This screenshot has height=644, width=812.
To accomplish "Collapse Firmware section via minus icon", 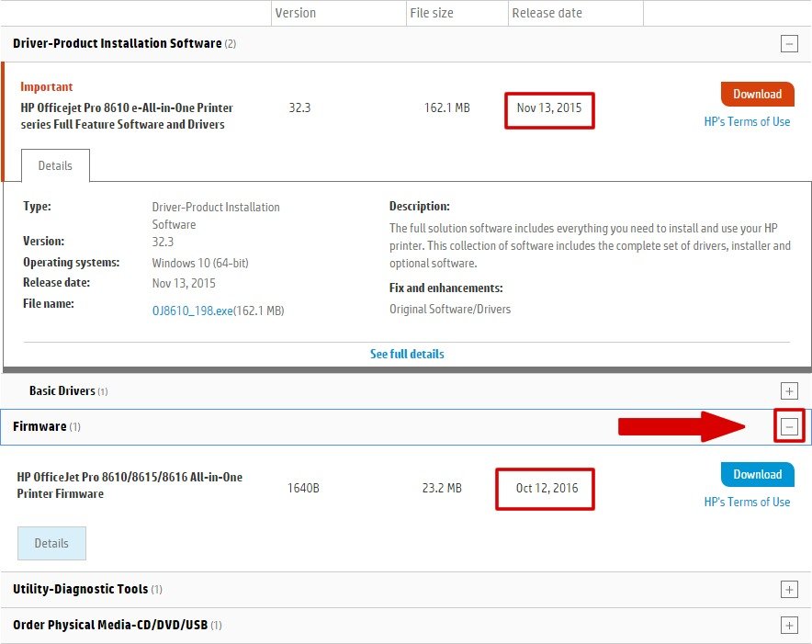I will click(x=788, y=426).
